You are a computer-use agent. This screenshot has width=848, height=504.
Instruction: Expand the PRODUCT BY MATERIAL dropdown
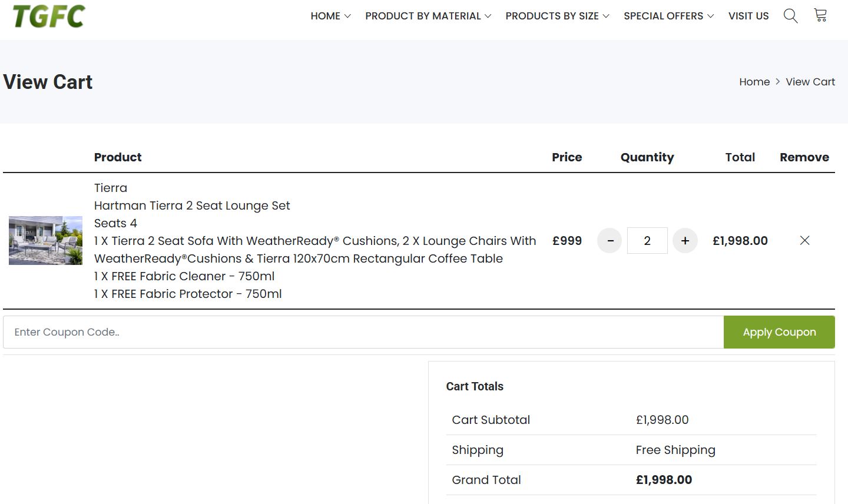tap(423, 16)
